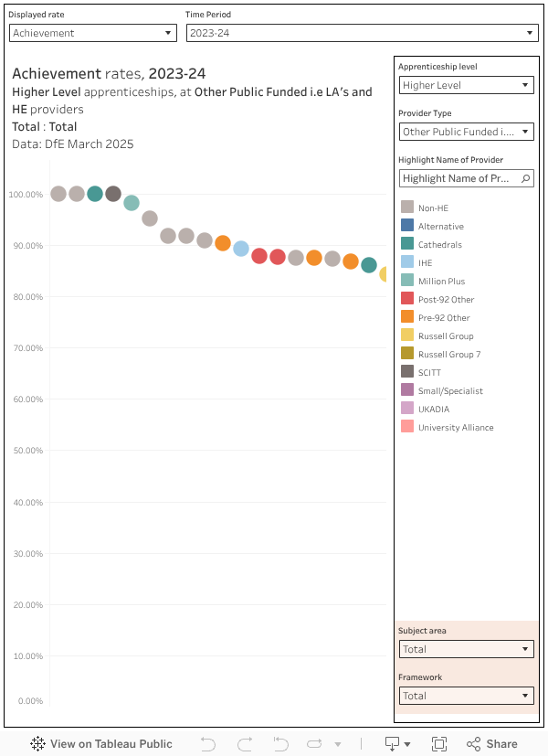Select the Russell Group legend swatch
The image size is (548, 756).
(x=407, y=335)
